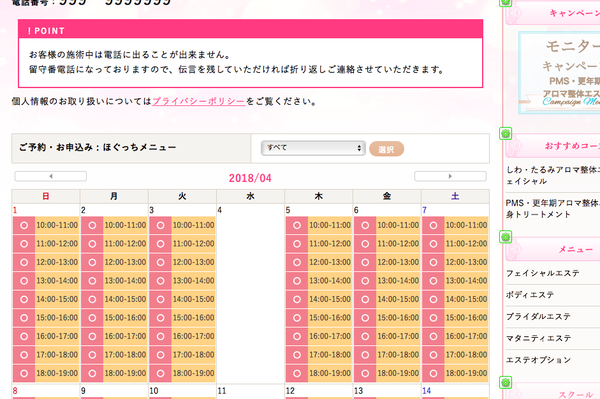Go to next month arrow
Viewport: 600px width, 399px height.
(x=450, y=176)
